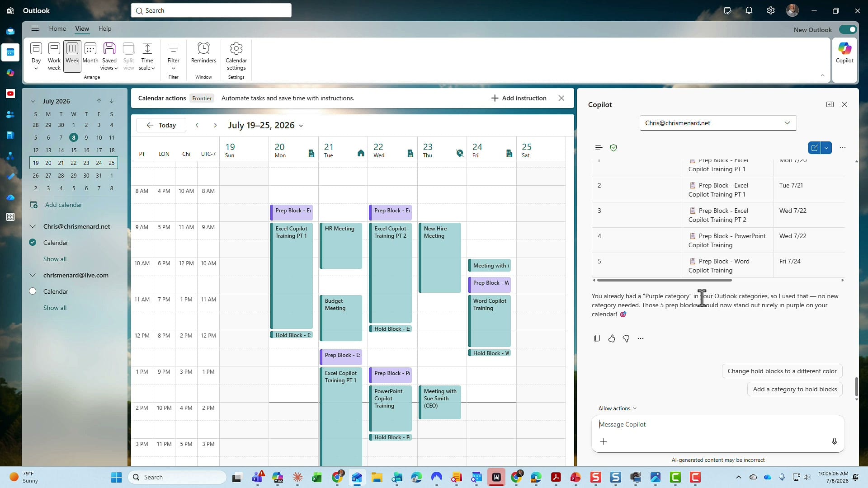Enable Calendar under chrismenard@live.com
The image size is (868, 488).
click(x=33, y=291)
